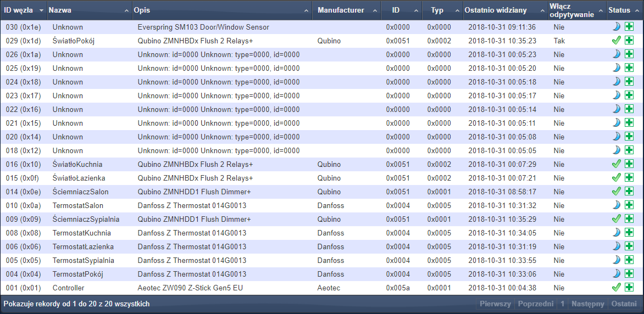Click green plus icon in node 023 row

[x=629, y=96]
